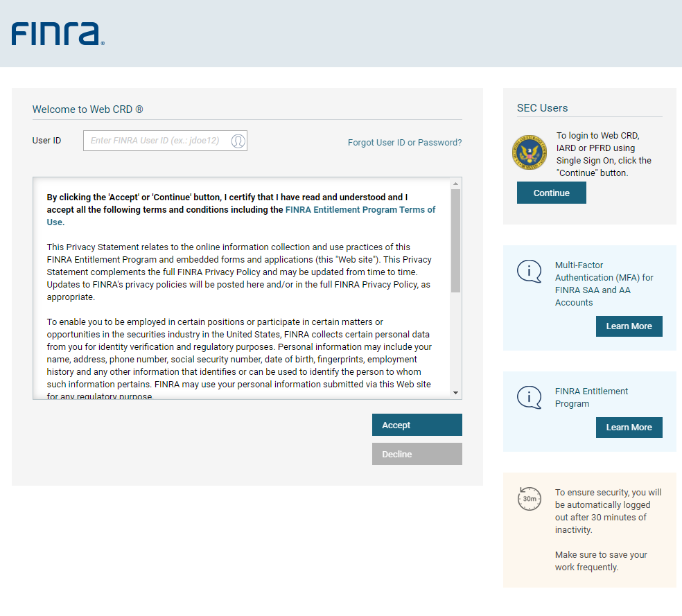Click the info bubble icon beside Multi-Factor Authentication
The height and width of the screenshot is (616, 682).
530,271
